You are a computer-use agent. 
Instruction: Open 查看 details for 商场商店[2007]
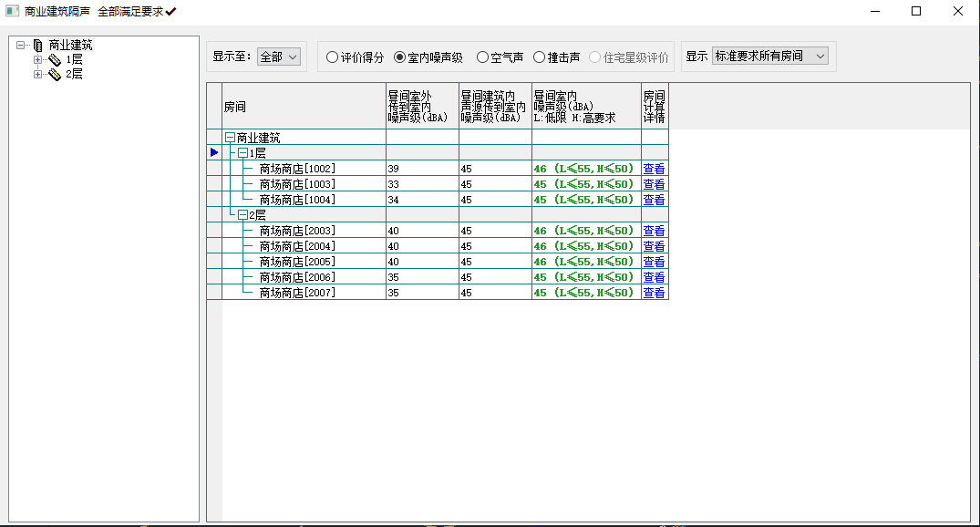click(x=654, y=293)
